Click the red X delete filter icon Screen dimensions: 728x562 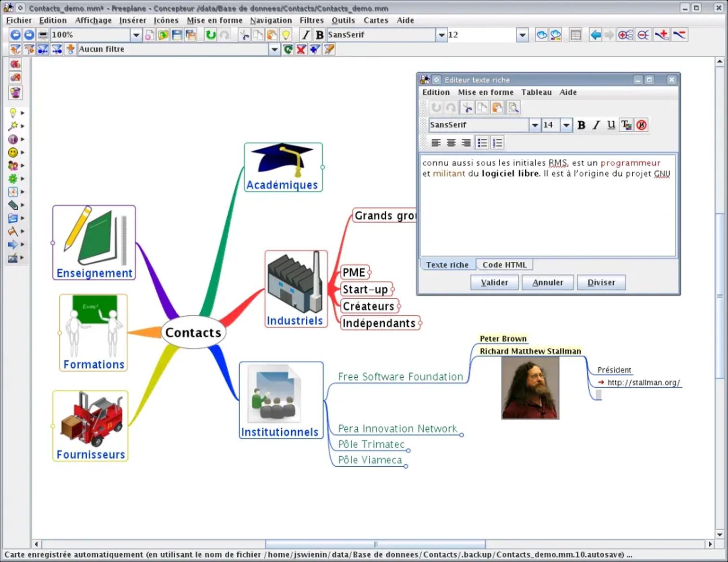tap(301, 49)
